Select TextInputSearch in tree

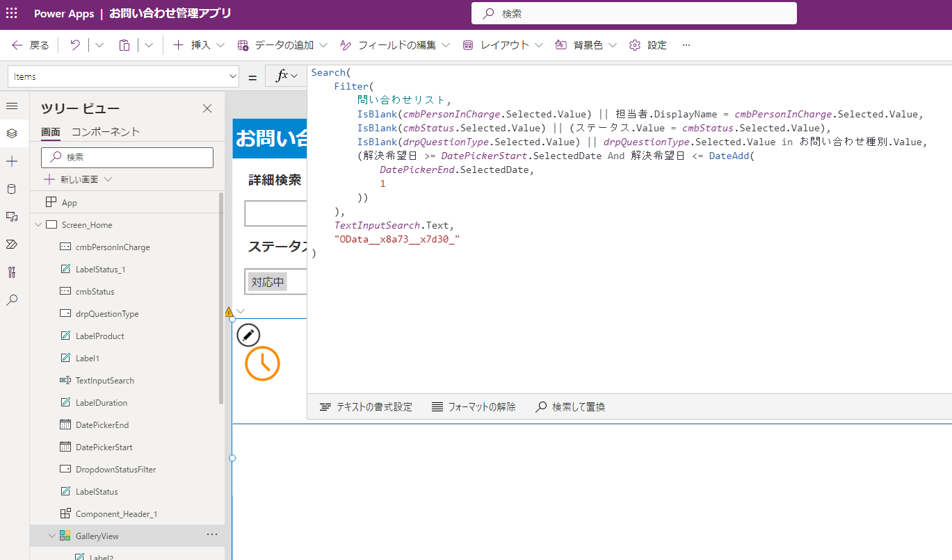105,381
